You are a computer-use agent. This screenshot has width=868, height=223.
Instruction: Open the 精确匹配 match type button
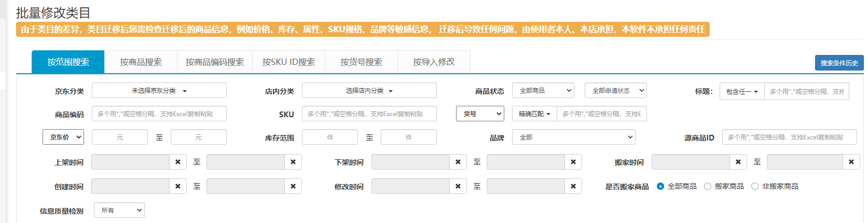(x=534, y=114)
